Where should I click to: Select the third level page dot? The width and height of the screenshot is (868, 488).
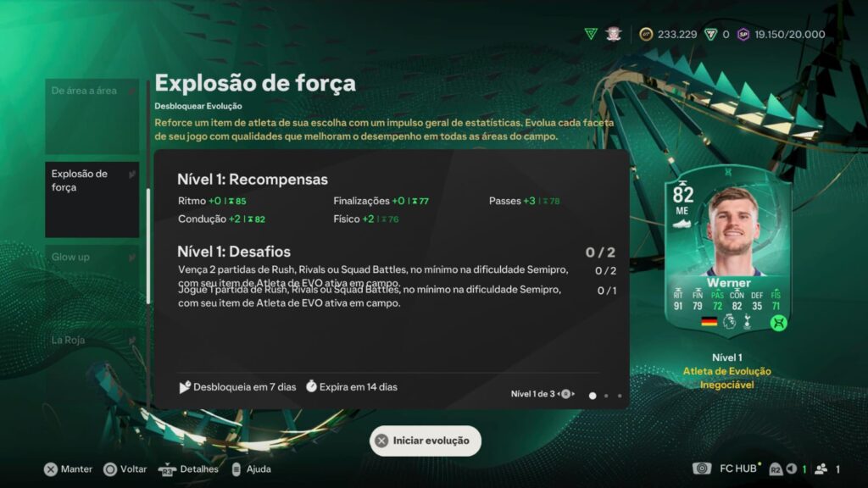[620, 396]
